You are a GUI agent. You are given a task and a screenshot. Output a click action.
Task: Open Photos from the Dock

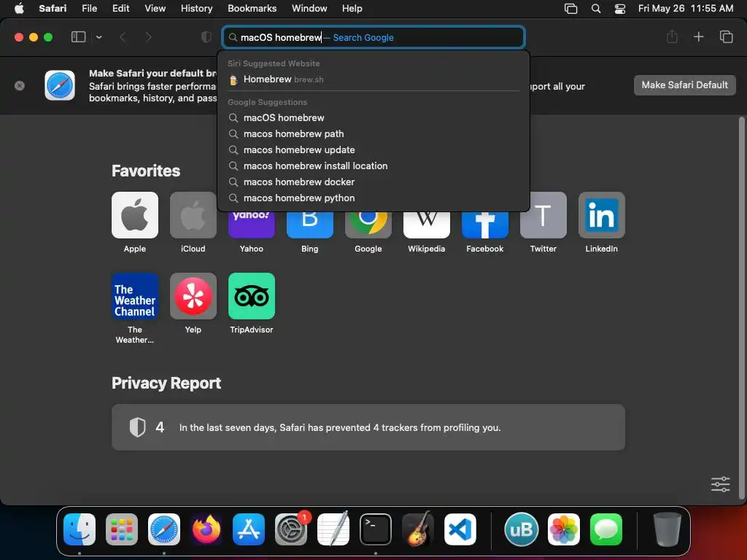(x=564, y=529)
